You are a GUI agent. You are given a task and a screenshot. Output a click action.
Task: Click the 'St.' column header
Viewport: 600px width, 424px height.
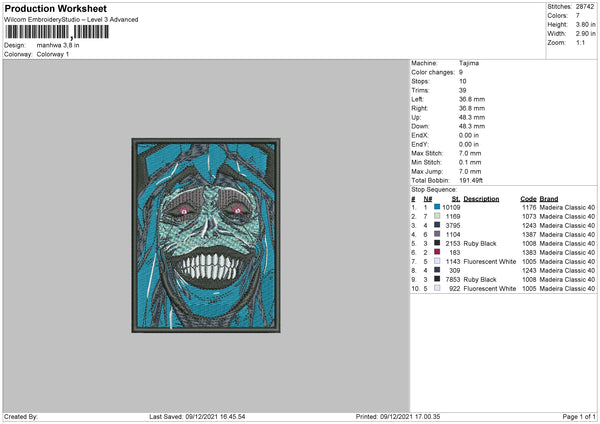click(x=455, y=199)
